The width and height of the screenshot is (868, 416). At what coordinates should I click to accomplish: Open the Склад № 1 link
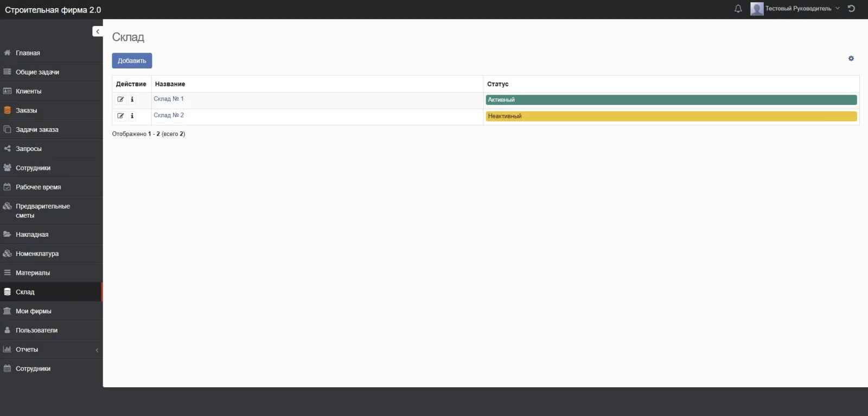[169, 99]
